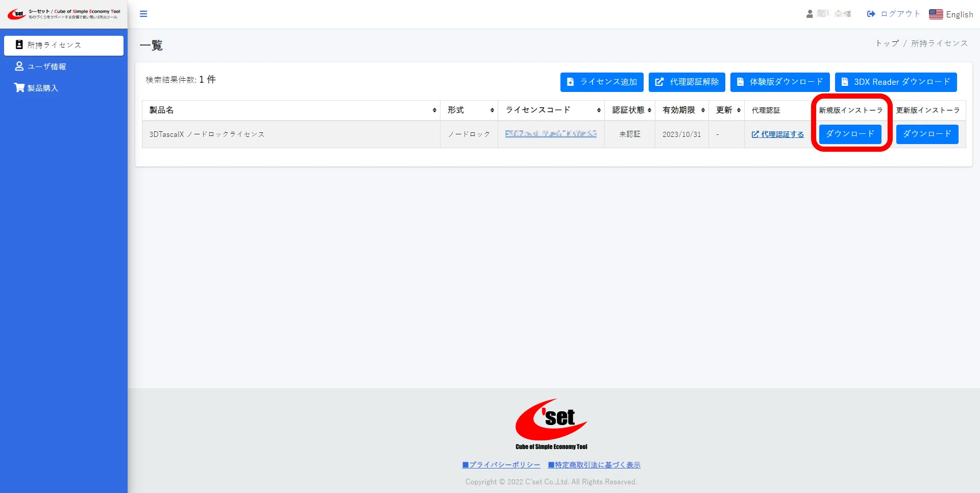Click the 代理認証する link in the row
This screenshot has width=980, height=493.
point(778,134)
